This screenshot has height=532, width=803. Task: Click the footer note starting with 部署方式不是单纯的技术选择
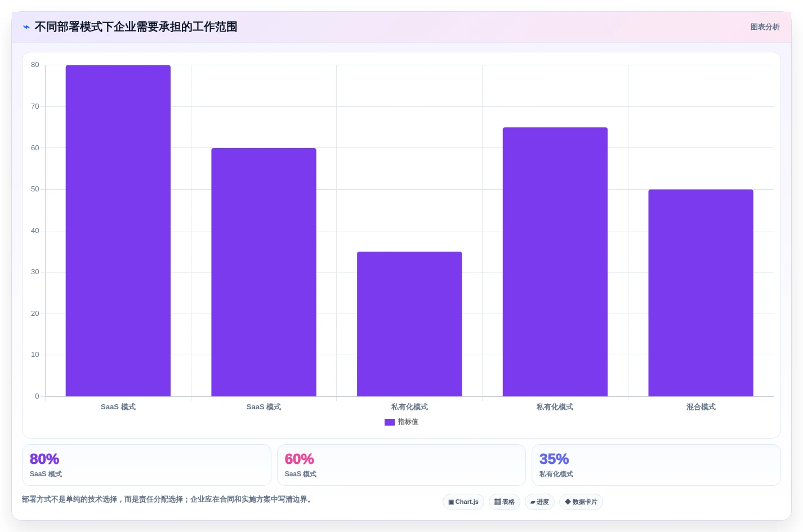click(x=167, y=499)
